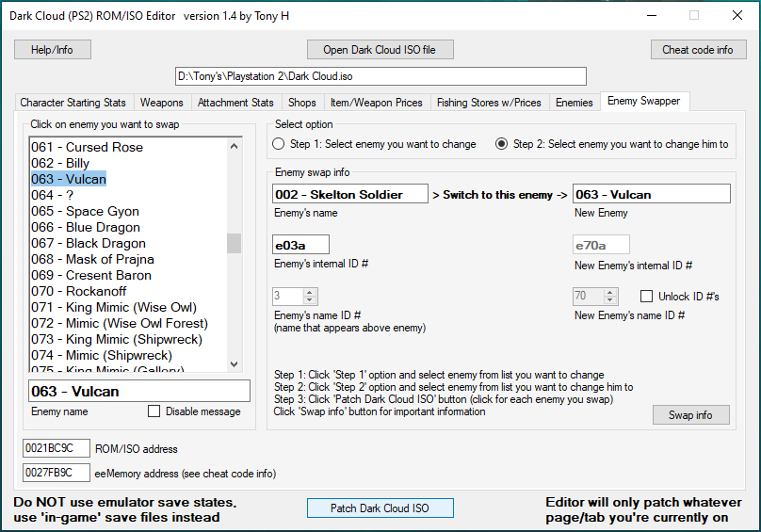Decrease New Enemy's name ID # spinner
This screenshot has height=532, width=761.
pyautogui.click(x=610, y=300)
